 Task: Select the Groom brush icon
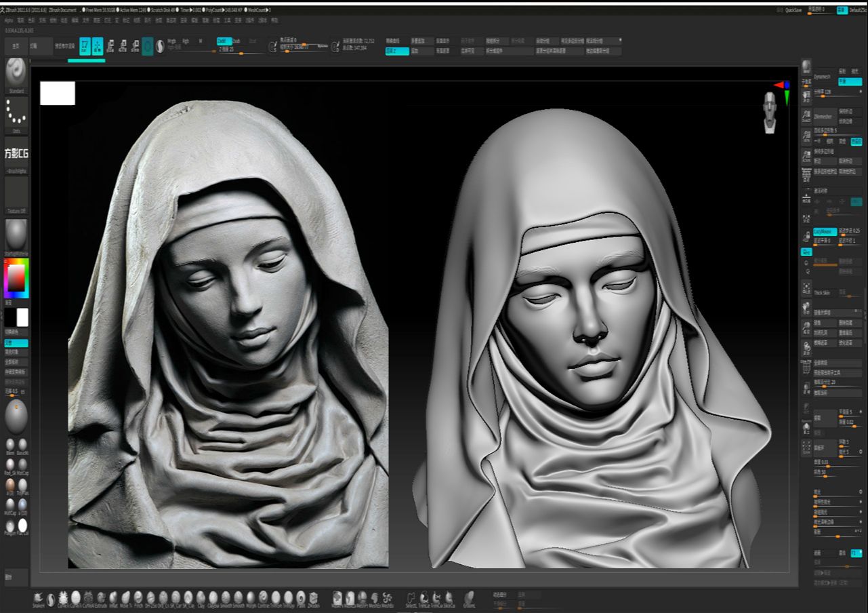(x=469, y=598)
